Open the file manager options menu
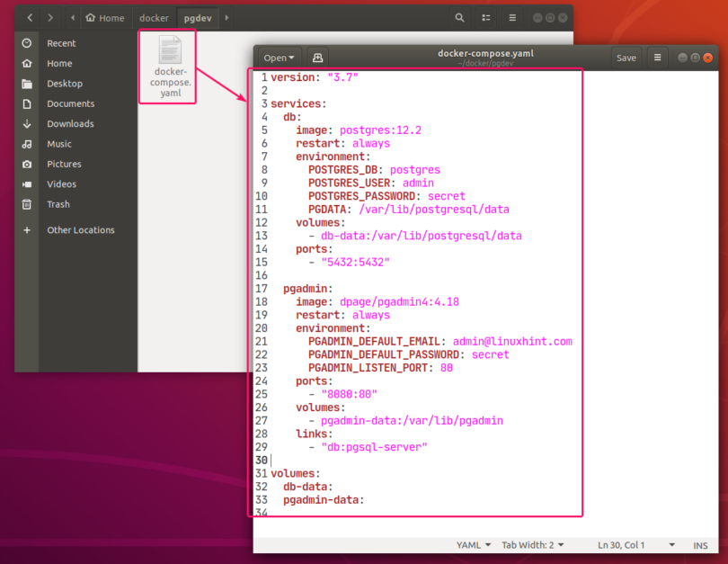 511,17
